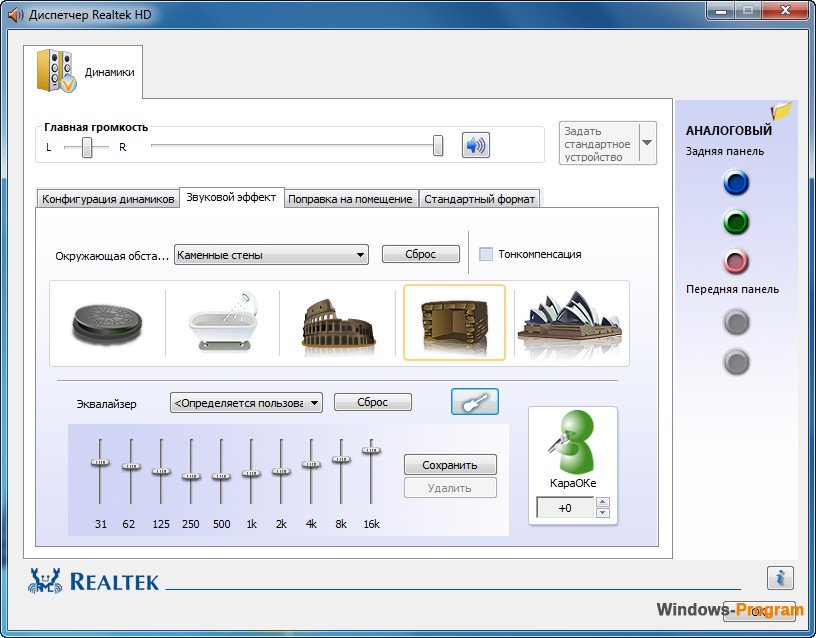Screen dimensions: 816x638
Task: Open the Каменные стены environment dropdown
Action: 271,255
